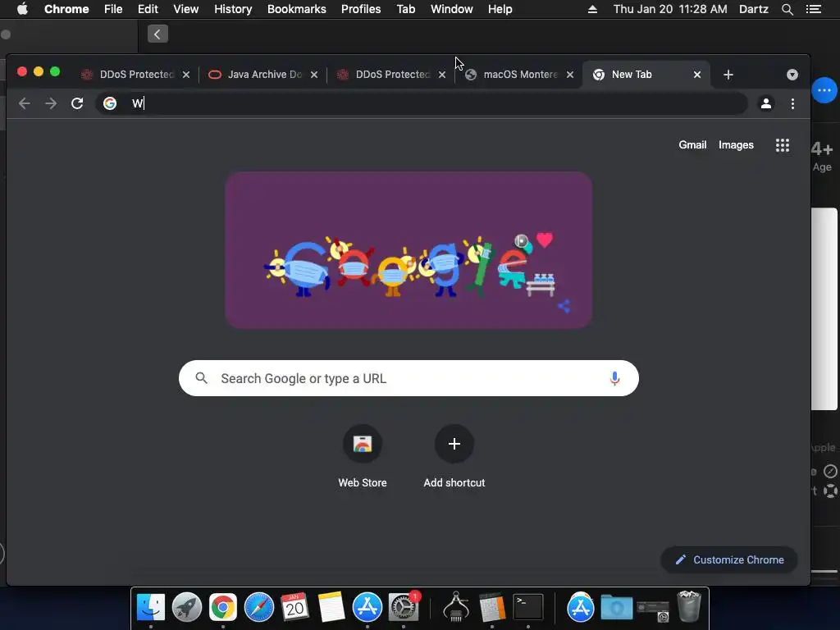Viewport: 840px width, 630px height.
Task: Open the Images link
Action: coord(736,144)
